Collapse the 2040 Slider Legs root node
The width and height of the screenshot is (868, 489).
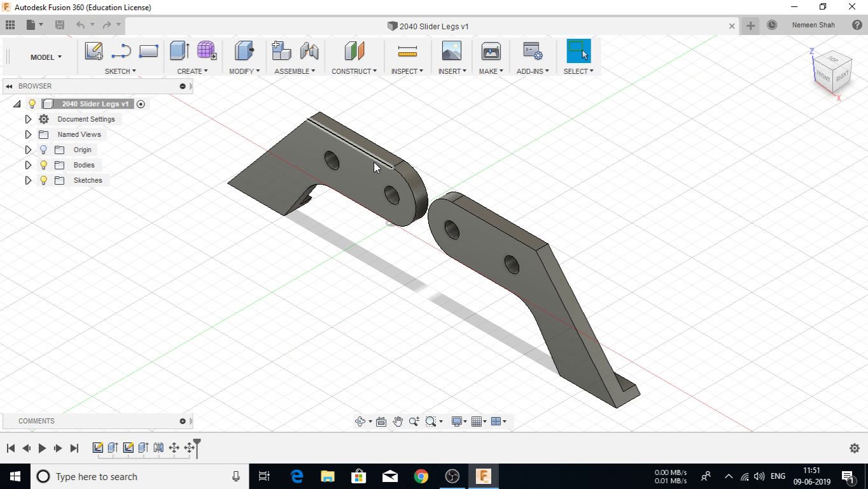(x=17, y=104)
